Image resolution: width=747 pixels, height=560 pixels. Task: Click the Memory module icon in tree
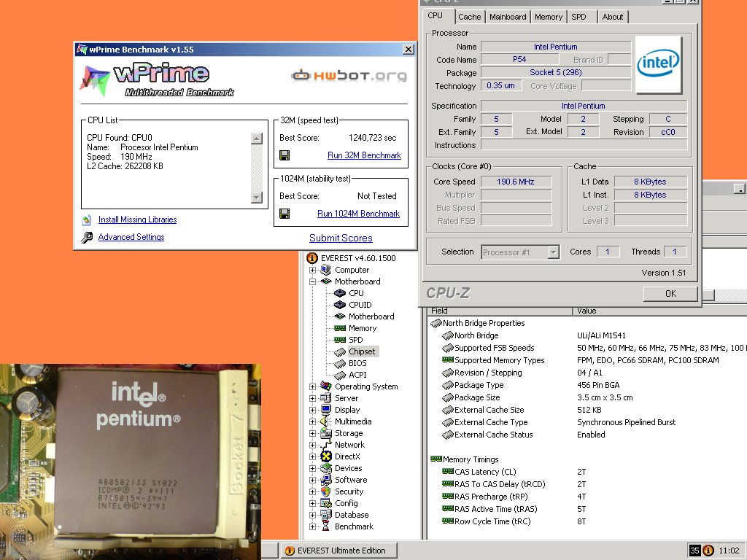[340, 328]
